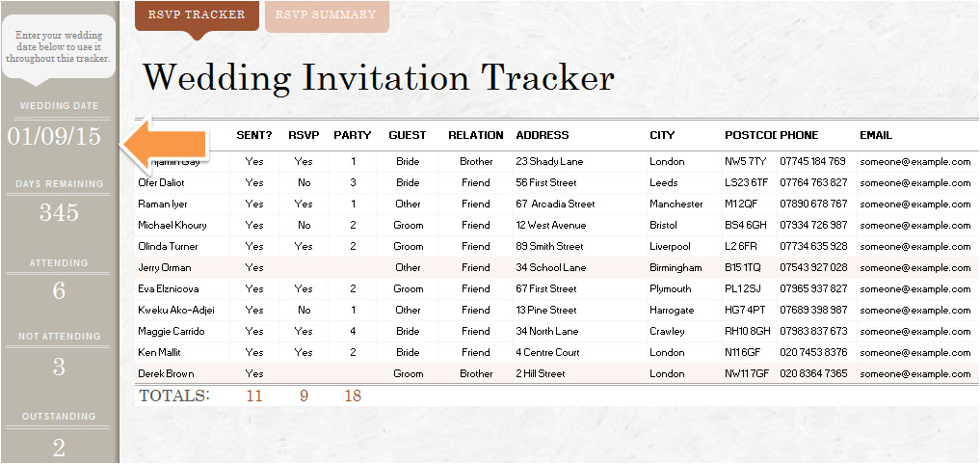
Task: Select Michael Khoury's RSVP 'No' cell
Action: pyautogui.click(x=304, y=226)
